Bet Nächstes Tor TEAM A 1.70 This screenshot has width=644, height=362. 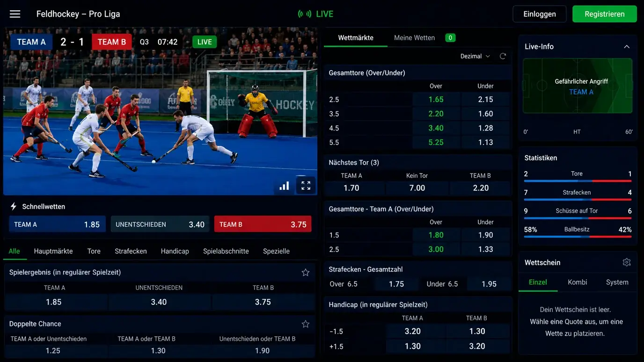355,188
